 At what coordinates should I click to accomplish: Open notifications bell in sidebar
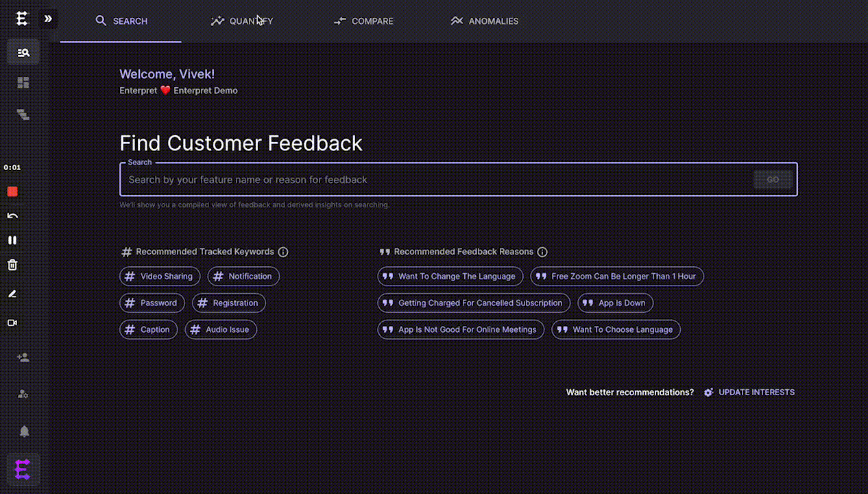(24, 431)
